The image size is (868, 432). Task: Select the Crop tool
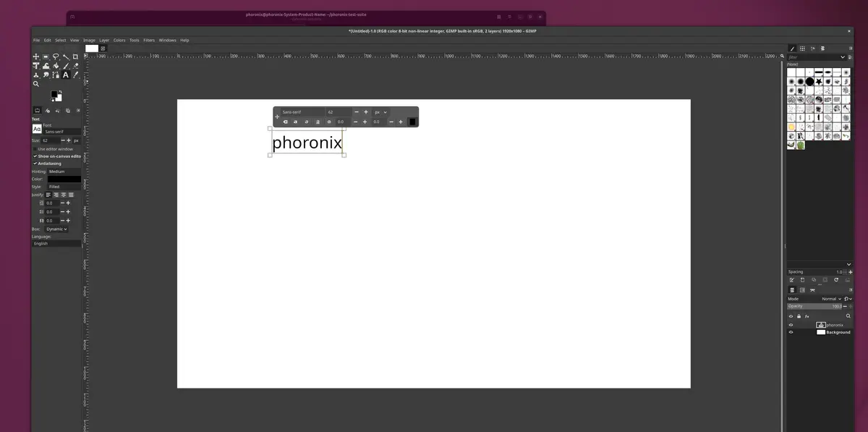(75, 56)
